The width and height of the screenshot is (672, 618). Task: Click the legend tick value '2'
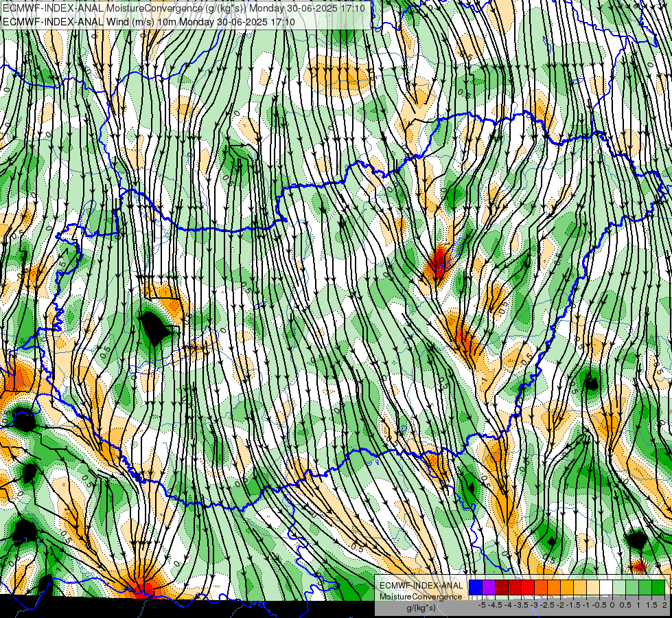(x=664, y=605)
